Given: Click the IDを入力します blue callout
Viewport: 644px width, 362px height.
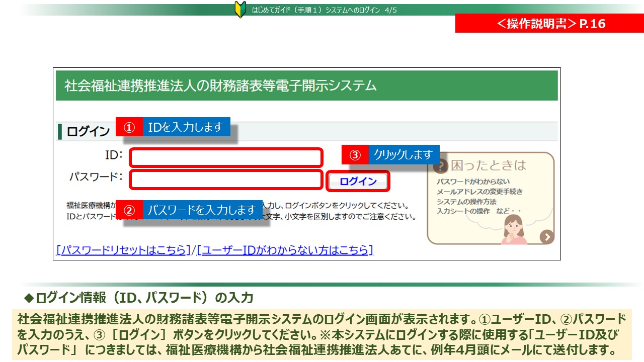Looking at the screenshot, I should click(186, 127).
